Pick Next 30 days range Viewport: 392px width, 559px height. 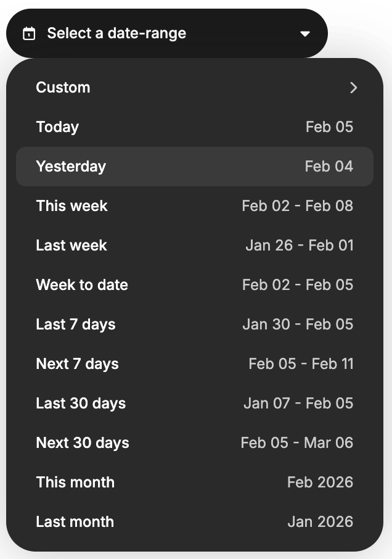[83, 443]
